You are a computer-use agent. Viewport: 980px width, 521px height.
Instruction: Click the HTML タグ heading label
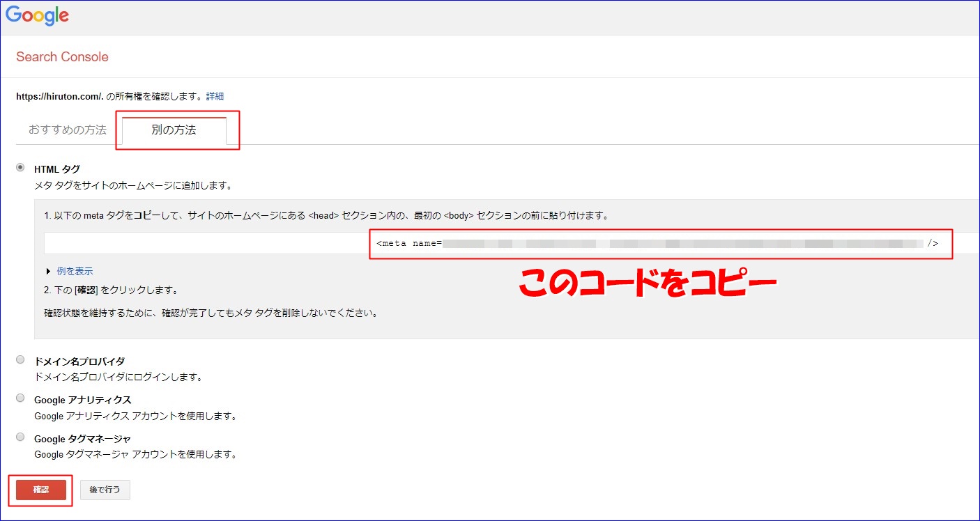57,169
